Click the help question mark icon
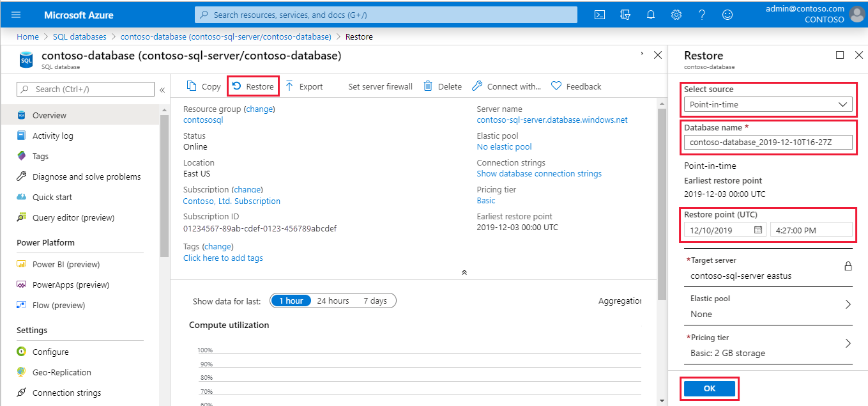This screenshot has width=868, height=406. coord(702,15)
